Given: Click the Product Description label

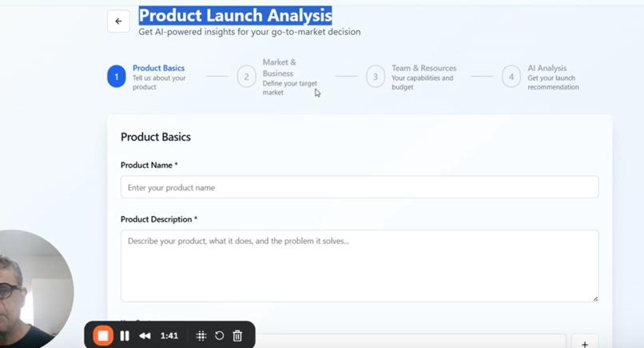Looking at the screenshot, I should click(x=159, y=219).
